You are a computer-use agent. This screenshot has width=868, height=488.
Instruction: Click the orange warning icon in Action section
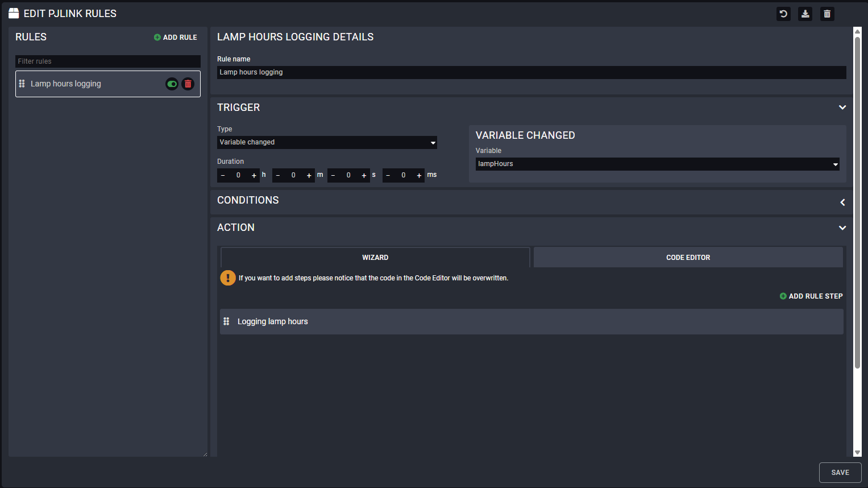pyautogui.click(x=228, y=278)
